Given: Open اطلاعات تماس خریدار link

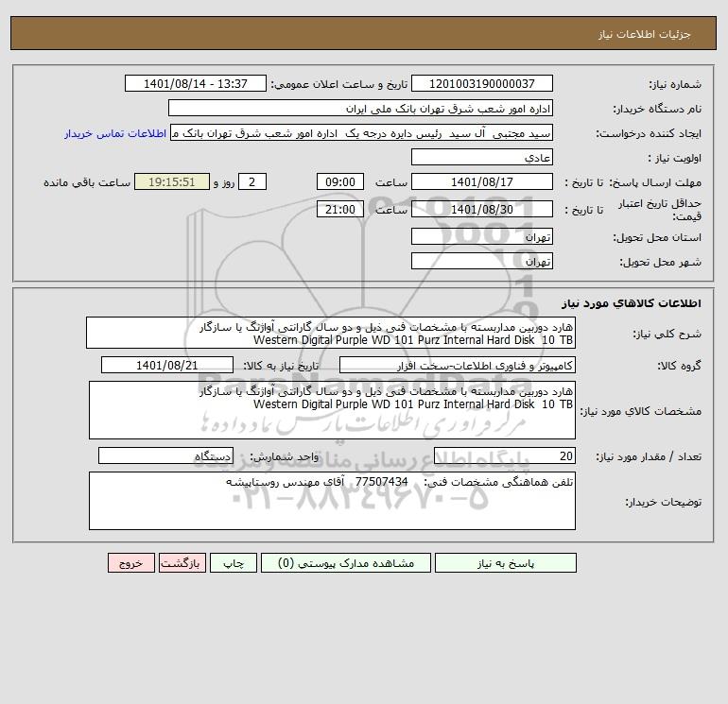Looking at the screenshot, I should 115,133.
